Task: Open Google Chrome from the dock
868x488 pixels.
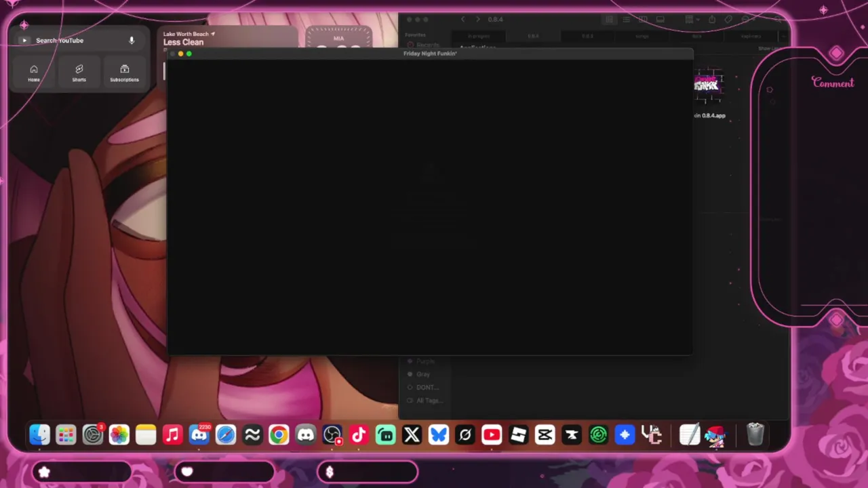Action: (279, 434)
